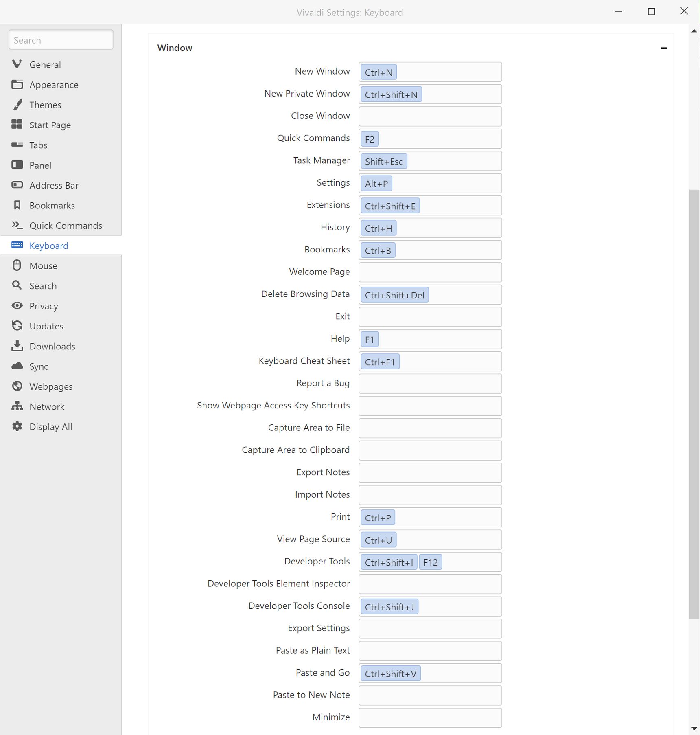Click the Keyboard icon in sidebar
The width and height of the screenshot is (700, 735).
pos(17,245)
